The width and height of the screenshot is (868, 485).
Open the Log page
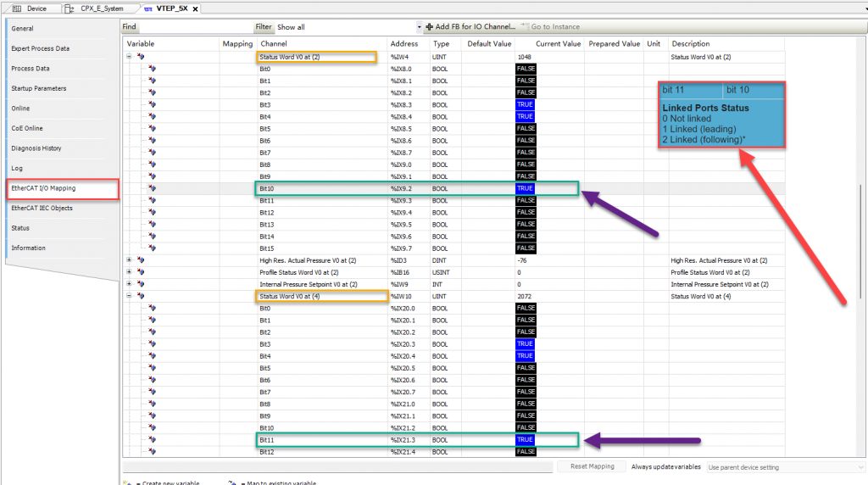point(17,168)
